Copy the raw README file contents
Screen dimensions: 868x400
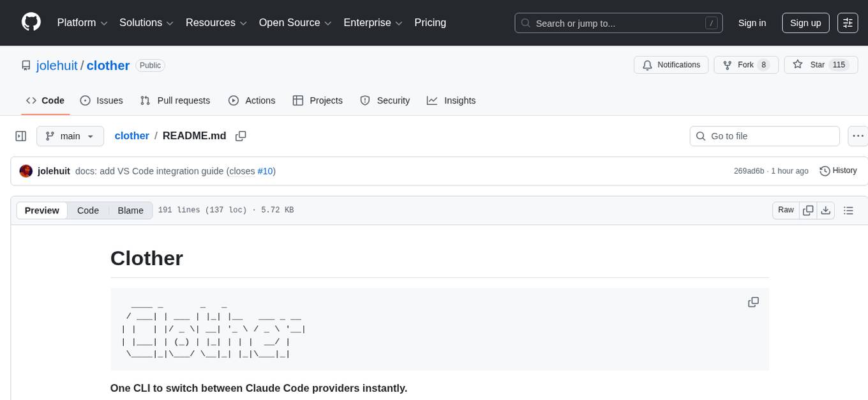click(x=808, y=210)
